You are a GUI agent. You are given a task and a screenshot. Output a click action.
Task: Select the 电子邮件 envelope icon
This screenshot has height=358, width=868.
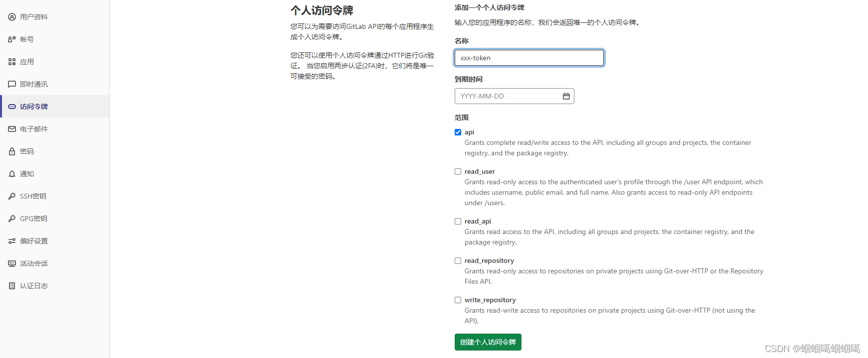tap(11, 128)
